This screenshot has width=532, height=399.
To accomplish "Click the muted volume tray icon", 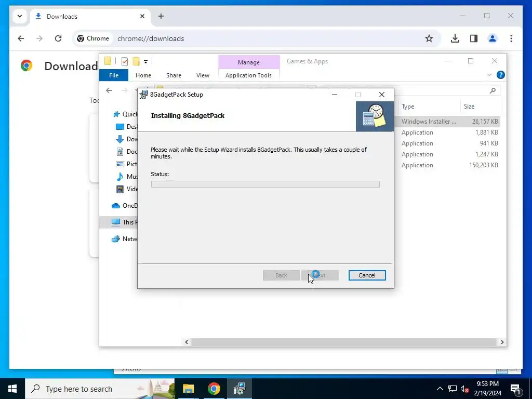I will (465, 389).
